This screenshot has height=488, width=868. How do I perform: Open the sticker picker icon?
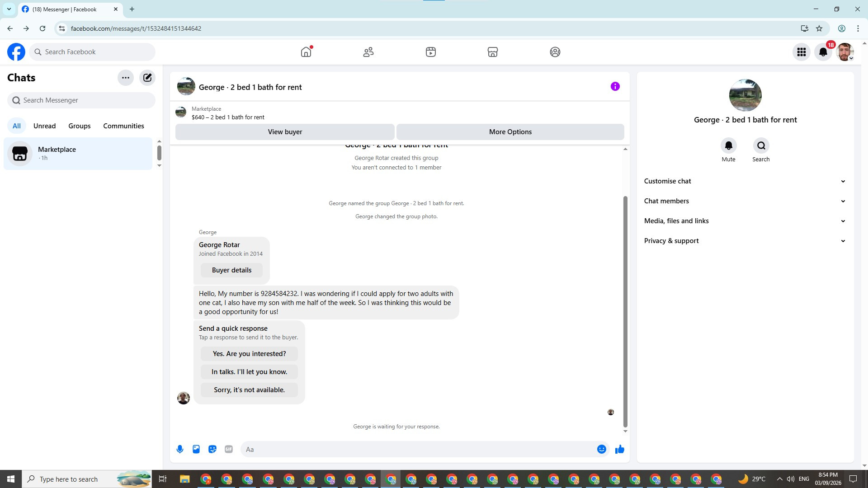click(212, 449)
